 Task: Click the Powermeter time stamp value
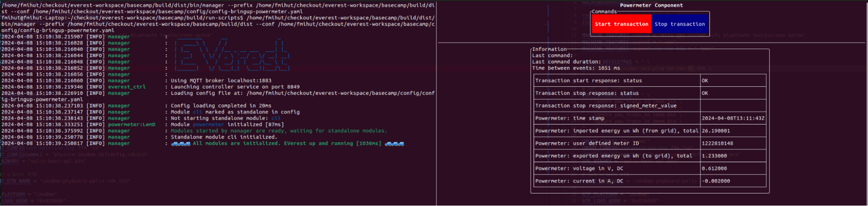click(733, 118)
